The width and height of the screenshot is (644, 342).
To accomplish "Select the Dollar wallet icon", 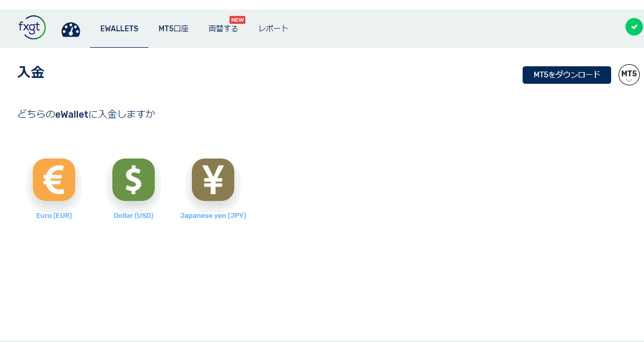I will (134, 180).
